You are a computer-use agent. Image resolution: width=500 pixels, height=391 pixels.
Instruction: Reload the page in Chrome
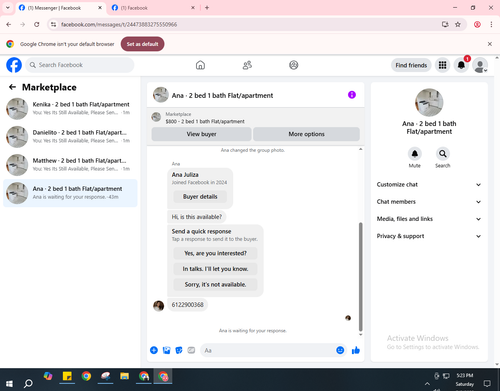pyautogui.click(x=37, y=24)
